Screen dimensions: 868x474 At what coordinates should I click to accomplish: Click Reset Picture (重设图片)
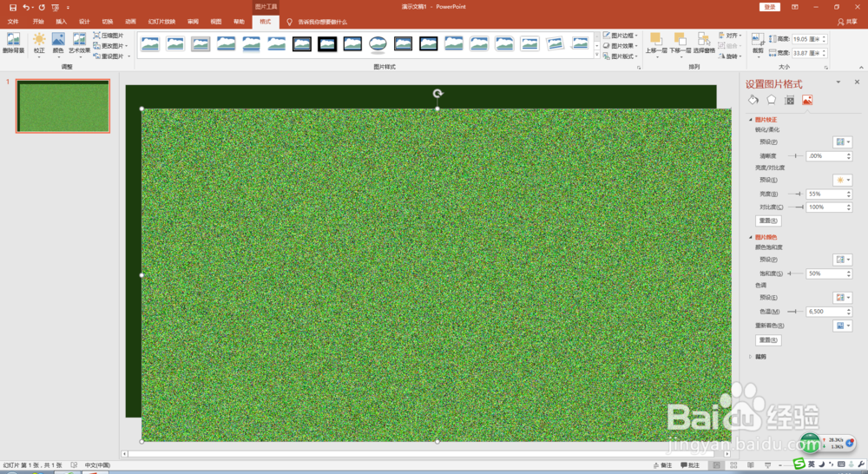pos(111,56)
